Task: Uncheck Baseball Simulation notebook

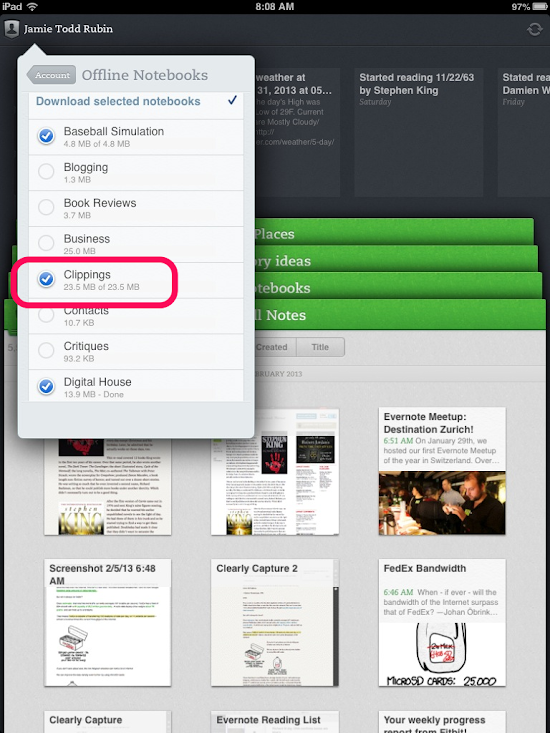Action: [46, 136]
